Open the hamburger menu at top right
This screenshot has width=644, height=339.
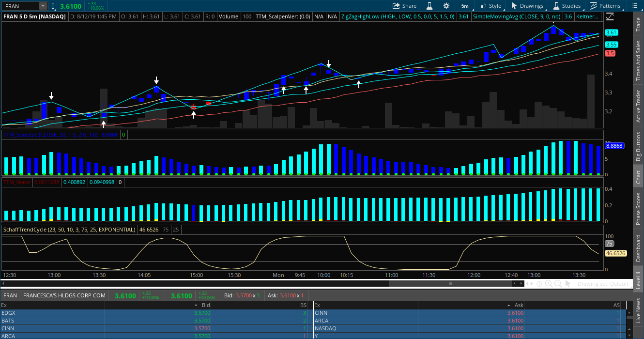(634, 6)
